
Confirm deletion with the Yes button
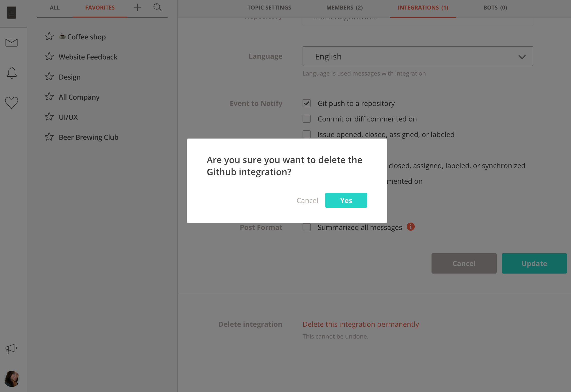point(346,200)
